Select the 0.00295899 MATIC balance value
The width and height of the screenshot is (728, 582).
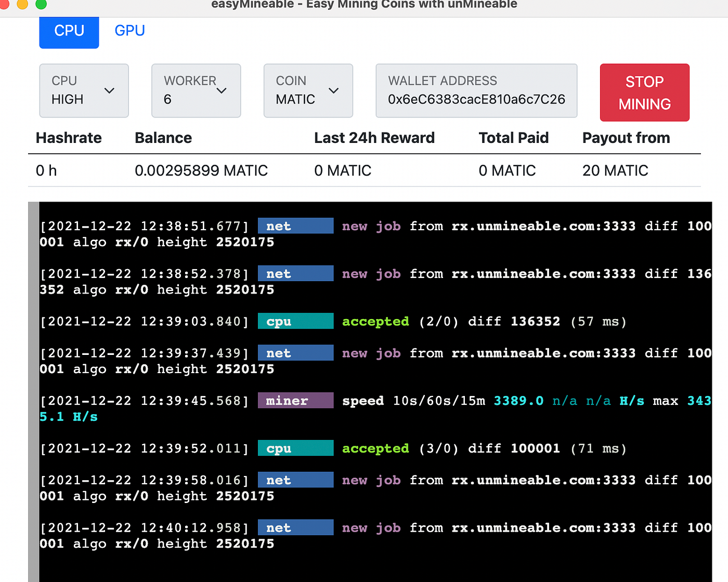click(201, 170)
